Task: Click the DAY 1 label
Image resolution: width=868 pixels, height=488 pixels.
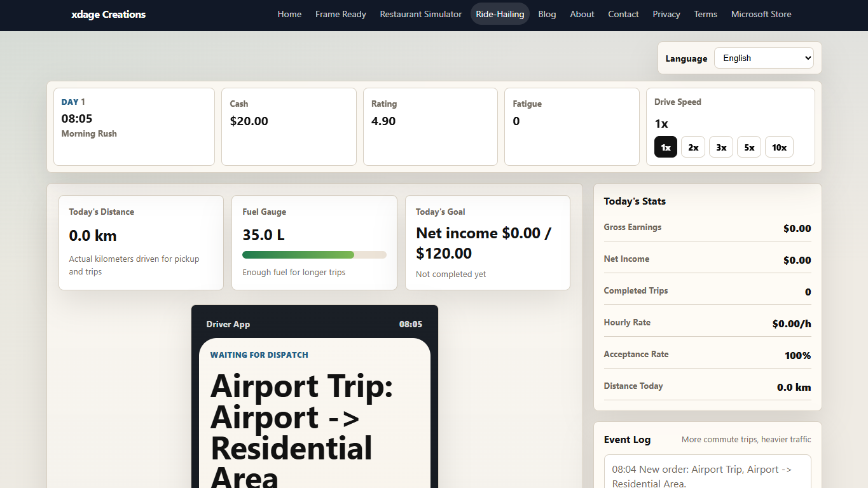Action: tap(73, 102)
